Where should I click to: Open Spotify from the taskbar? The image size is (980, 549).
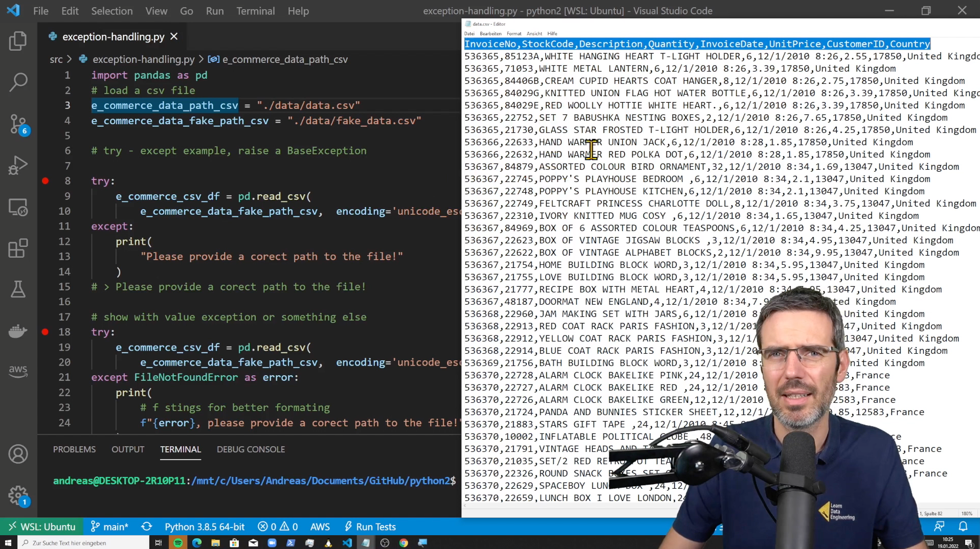click(177, 542)
